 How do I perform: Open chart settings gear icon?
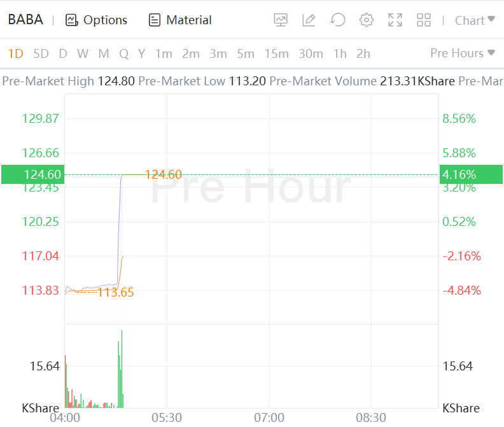(367, 20)
